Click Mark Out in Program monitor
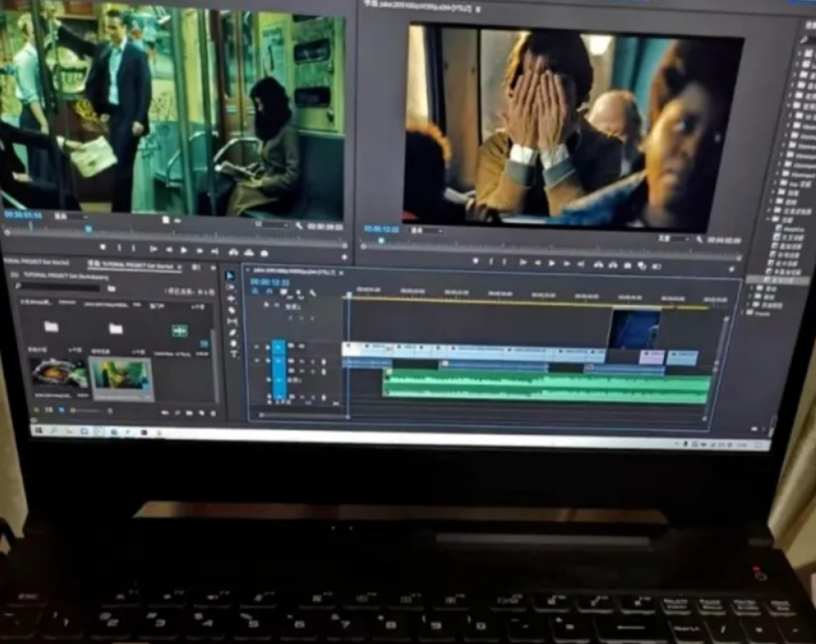816x644 pixels. pos(504,263)
